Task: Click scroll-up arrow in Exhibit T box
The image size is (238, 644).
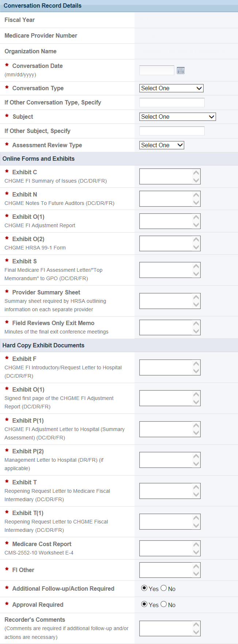Action: coord(196,487)
